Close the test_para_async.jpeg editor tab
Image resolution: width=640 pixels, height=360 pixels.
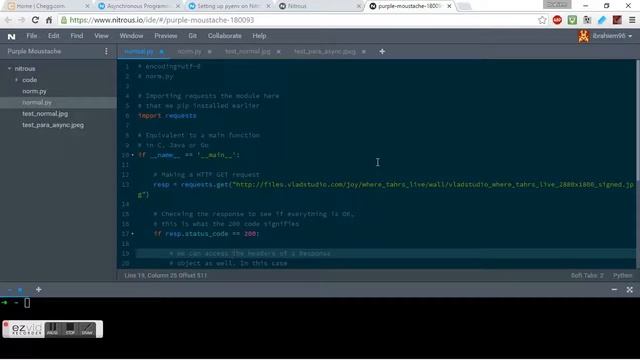[x=364, y=52]
